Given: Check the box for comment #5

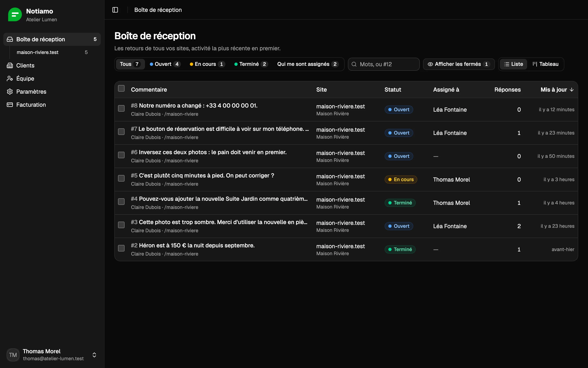Looking at the screenshot, I should pyautogui.click(x=121, y=178).
